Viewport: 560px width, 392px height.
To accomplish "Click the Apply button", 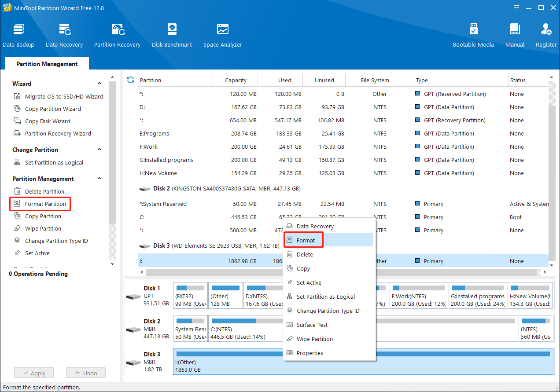I will tap(34, 373).
